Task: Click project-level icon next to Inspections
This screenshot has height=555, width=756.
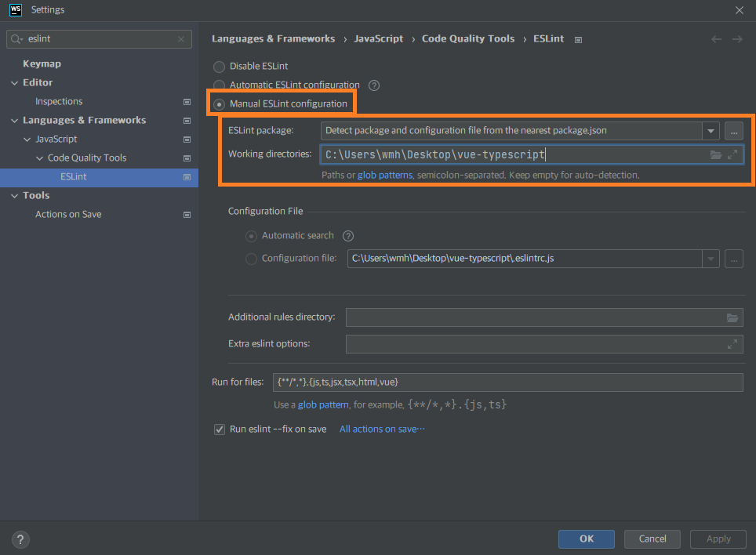Action: (187, 102)
